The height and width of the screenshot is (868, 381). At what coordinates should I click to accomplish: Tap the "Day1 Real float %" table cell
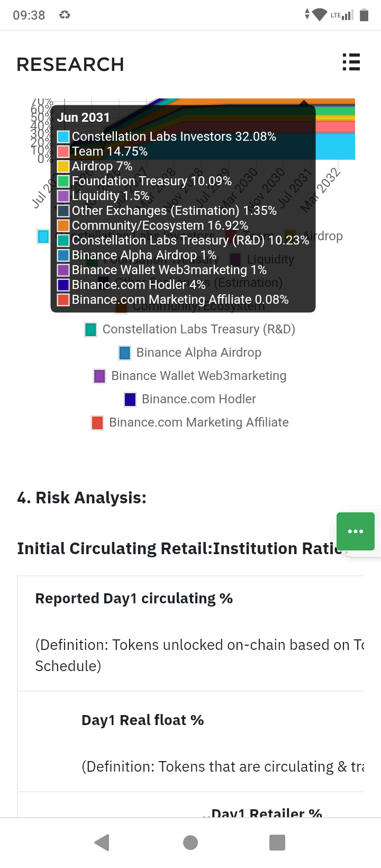(x=143, y=720)
